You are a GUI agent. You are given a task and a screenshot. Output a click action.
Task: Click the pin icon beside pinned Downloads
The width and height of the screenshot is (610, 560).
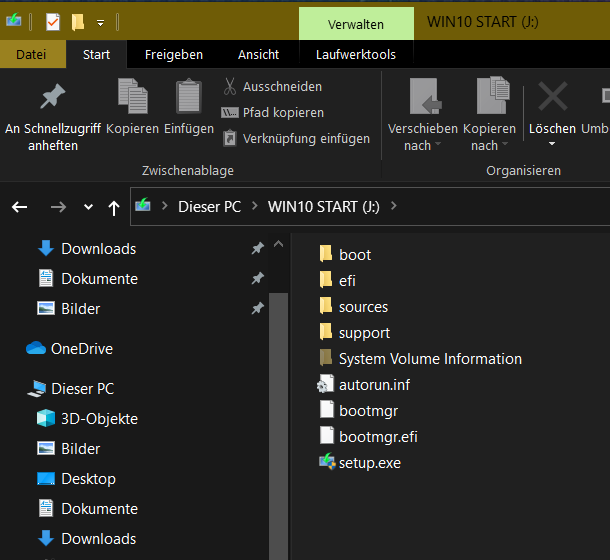click(258, 248)
